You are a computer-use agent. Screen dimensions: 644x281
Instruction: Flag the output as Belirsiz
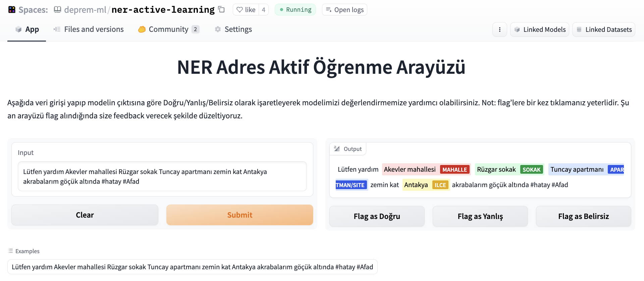coord(583,216)
